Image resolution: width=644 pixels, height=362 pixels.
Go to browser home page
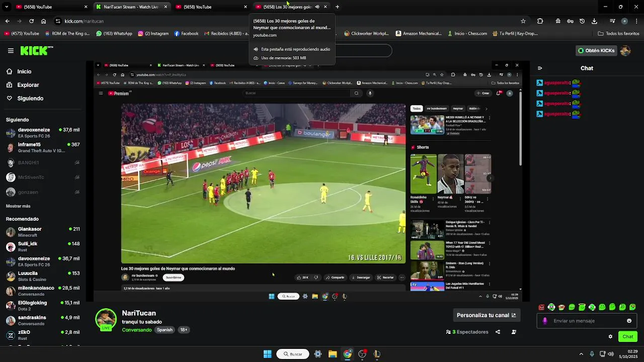[x=44, y=21]
